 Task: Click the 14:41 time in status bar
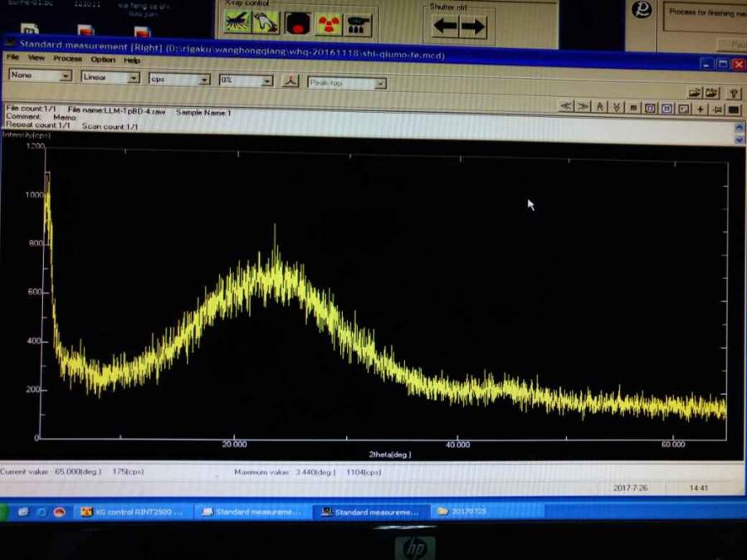click(698, 488)
